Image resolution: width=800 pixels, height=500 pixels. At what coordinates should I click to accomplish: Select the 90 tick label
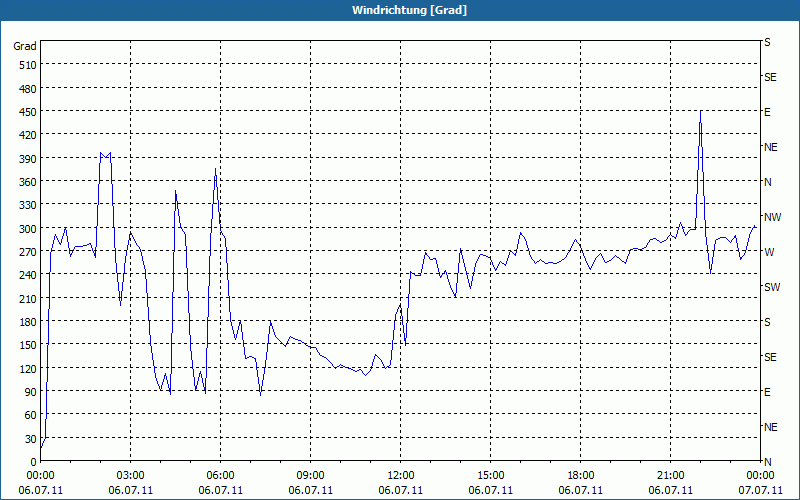[31, 392]
